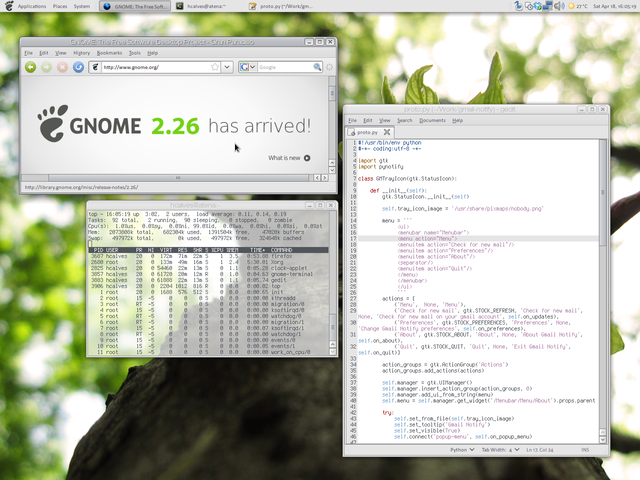Click the Firefox horizontal scrollbar thumb

[x=178, y=178]
